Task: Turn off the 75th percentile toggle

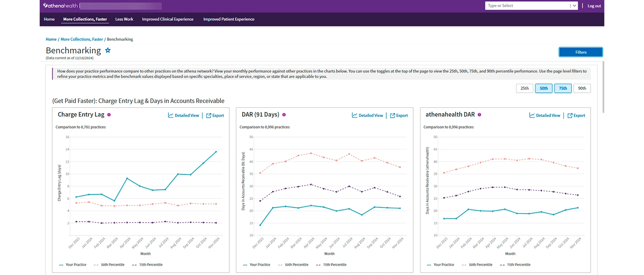Action: [x=563, y=88]
